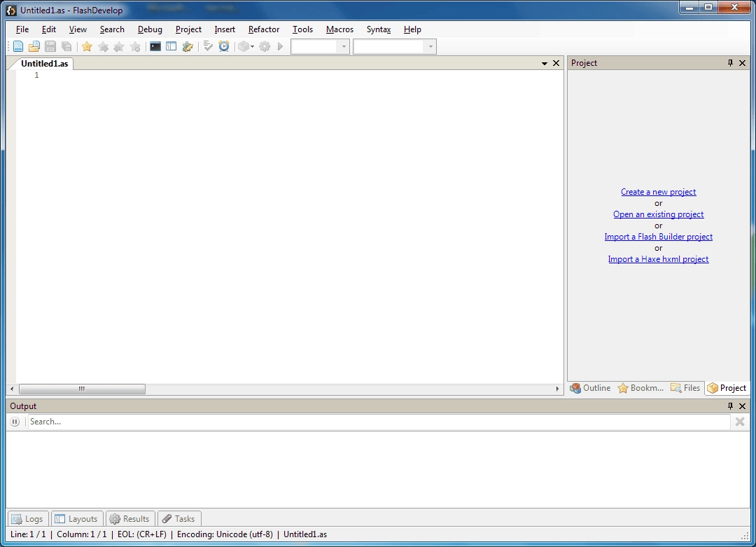Viewport: 756px width, 547px height.
Task: Click the puzzle piece plugin settings icon
Action: (188, 46)
